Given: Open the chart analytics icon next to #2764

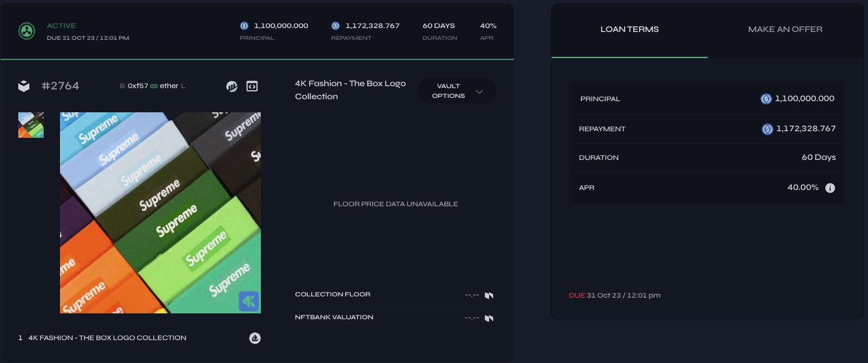Looking at the screenshot, I should point(232,86).
